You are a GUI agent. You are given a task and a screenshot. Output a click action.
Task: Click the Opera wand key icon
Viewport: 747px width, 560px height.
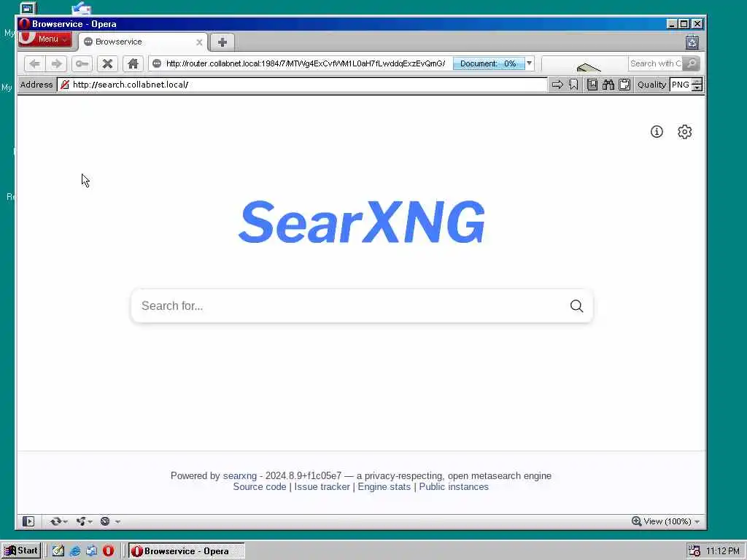[x=82, y=64]
